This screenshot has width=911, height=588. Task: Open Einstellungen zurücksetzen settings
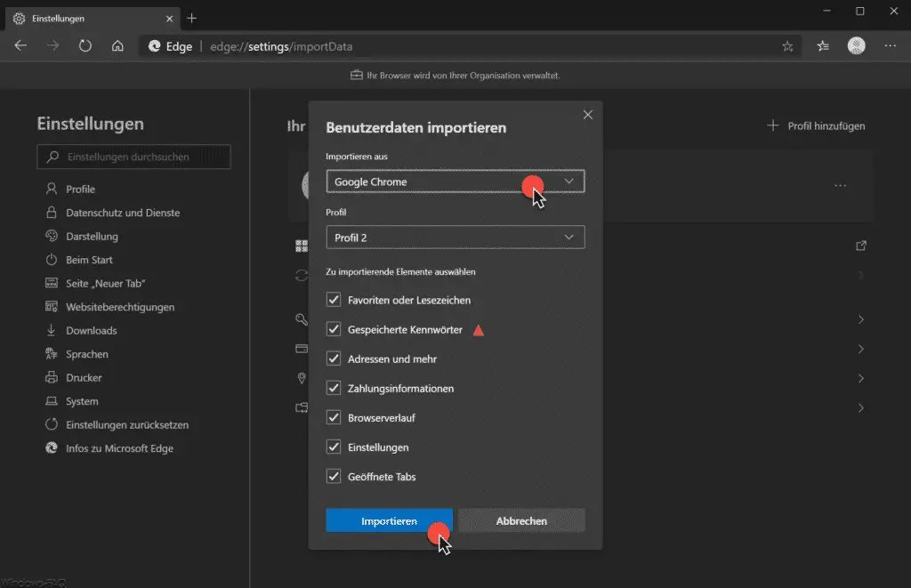[x=126, y=424]
